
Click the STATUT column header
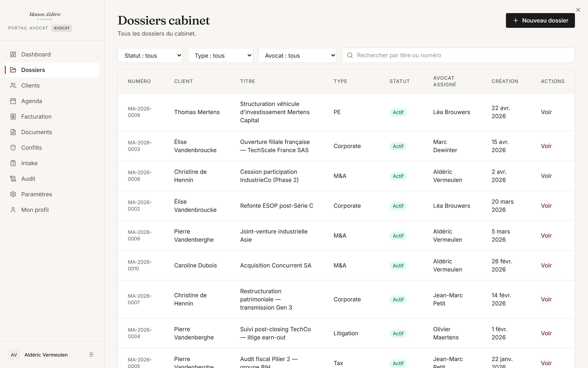[399, 81]
